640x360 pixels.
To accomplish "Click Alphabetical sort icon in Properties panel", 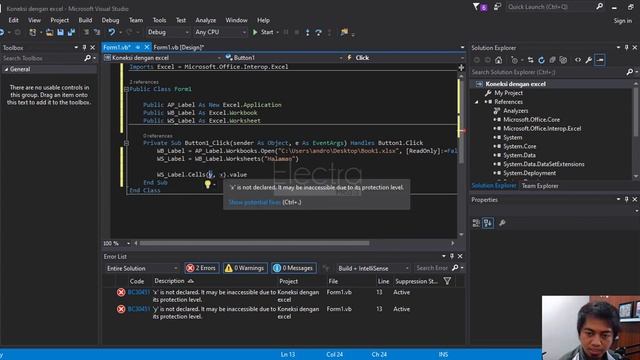I will click(x=488, y=223).
